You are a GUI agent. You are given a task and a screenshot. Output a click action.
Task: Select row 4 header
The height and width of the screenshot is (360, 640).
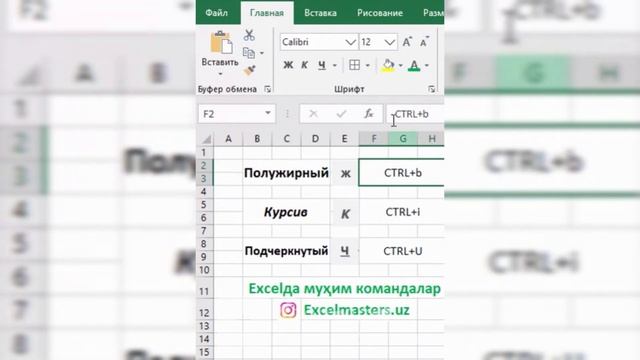coord(204,192)
